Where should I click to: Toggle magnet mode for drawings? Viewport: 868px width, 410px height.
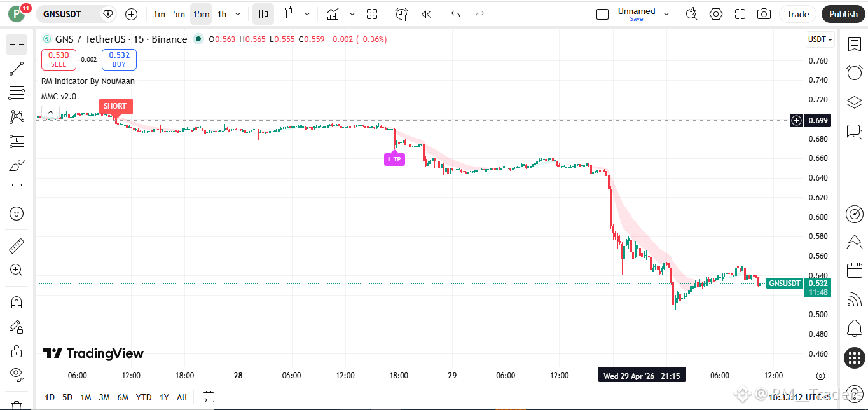tap(17, 303)
